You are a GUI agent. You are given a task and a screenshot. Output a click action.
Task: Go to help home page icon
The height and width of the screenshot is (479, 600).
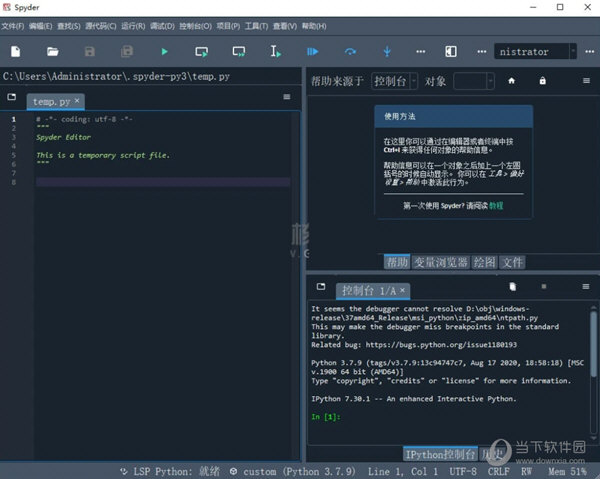[x=511, y=81]
